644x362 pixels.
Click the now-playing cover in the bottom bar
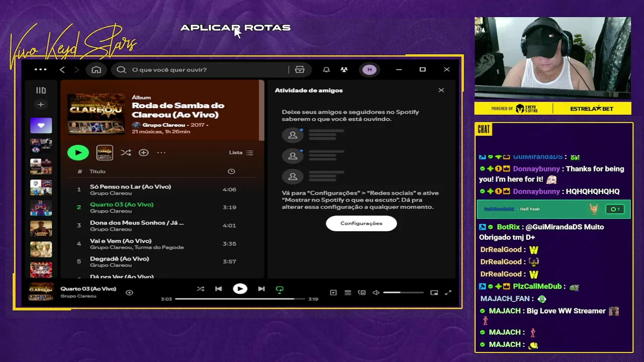tap(41, 292)
